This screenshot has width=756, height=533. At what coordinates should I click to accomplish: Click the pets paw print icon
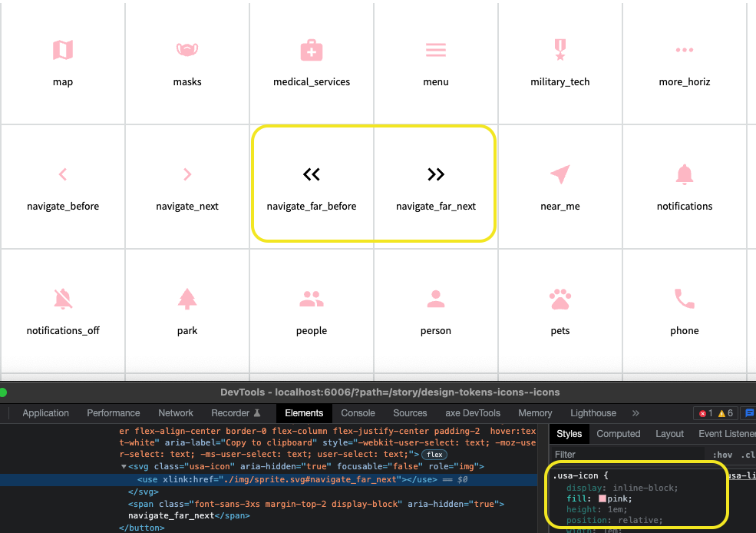pyautogui.click(x=560, y=299)
